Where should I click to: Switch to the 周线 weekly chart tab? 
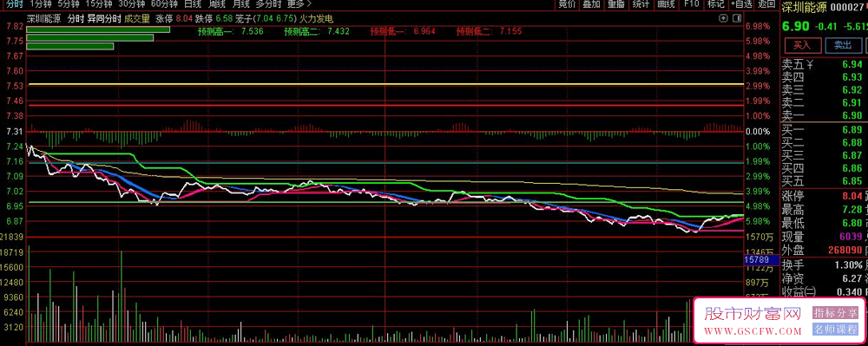coord(216,4)
